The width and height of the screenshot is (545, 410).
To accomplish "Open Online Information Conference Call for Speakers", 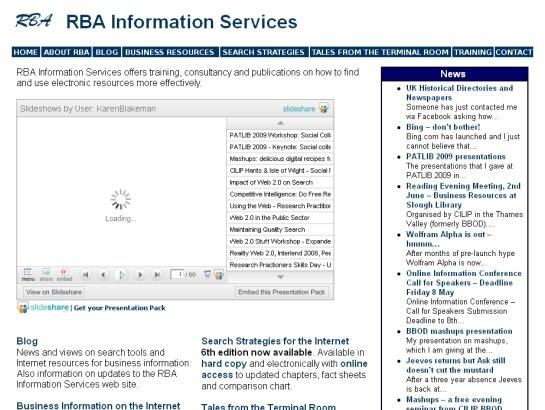I will pyautogui.click(x=464, y=283).
